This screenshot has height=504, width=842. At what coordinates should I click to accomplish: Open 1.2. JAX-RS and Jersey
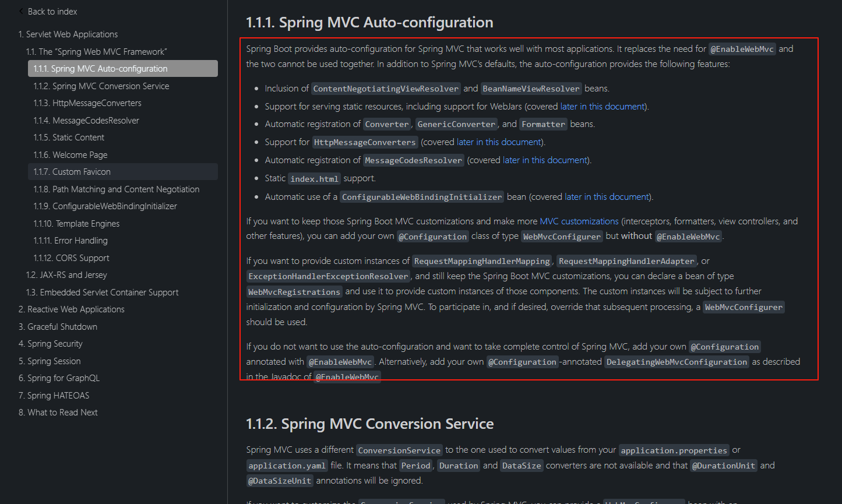(66, 275)
